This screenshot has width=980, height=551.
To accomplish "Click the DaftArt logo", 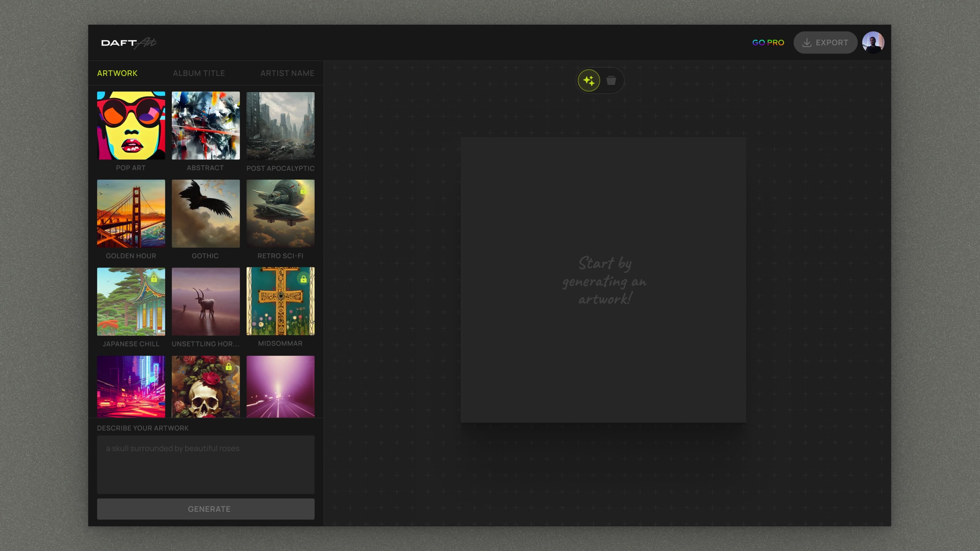I will point(128,42).
